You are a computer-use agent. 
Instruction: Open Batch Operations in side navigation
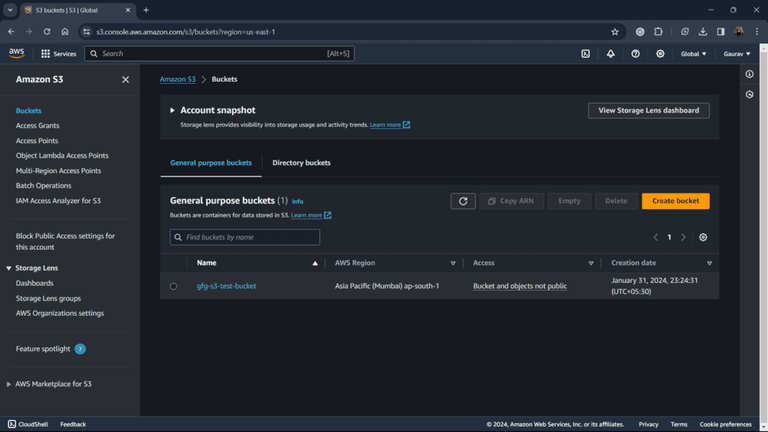pyautogui.click(x=43, y=186)
